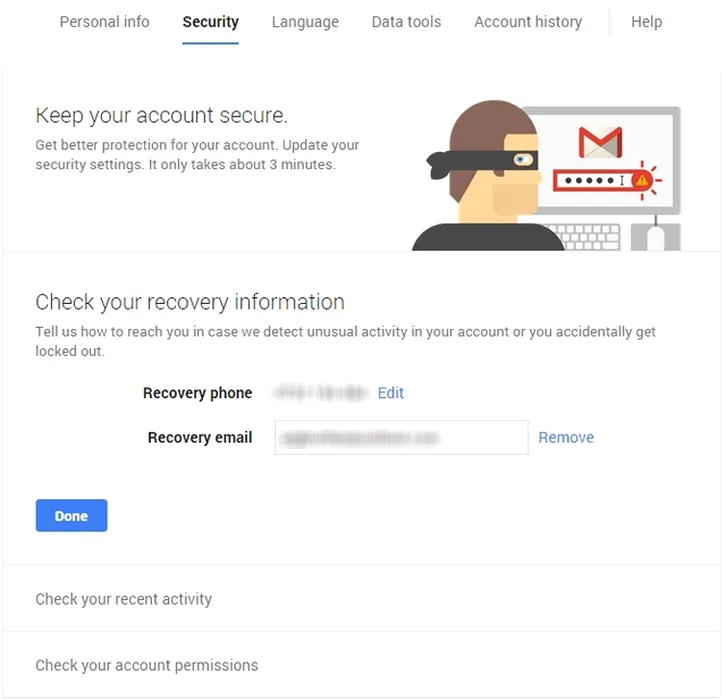Image resolution: width=726 pixels, height=700 pixels.
Task: Open the Personal info tab
Action: [105, 22]
